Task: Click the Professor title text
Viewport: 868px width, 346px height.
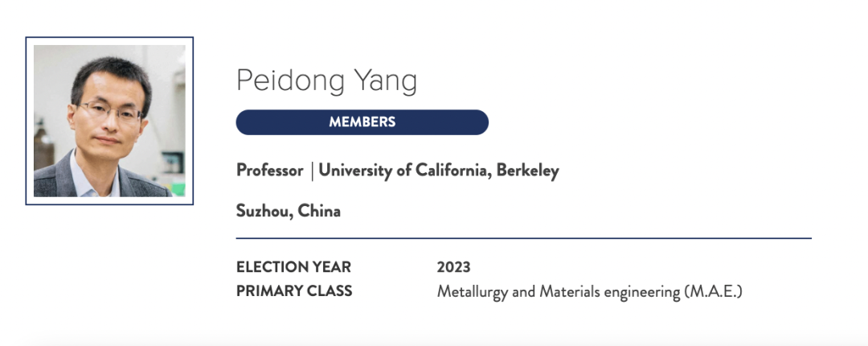Action: click(x=269, y=171)
